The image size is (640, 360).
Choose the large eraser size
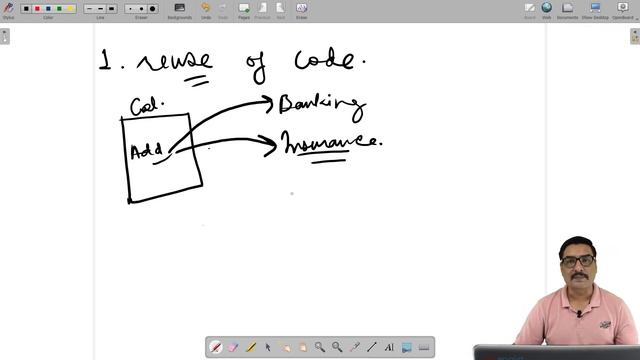click(x=152, y=9)
